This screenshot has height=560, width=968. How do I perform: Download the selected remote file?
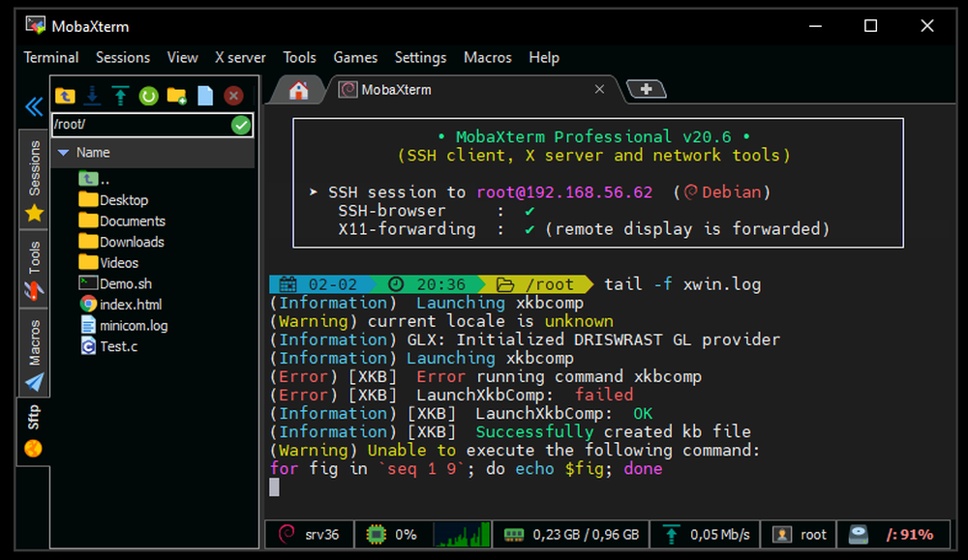point(92,96)
